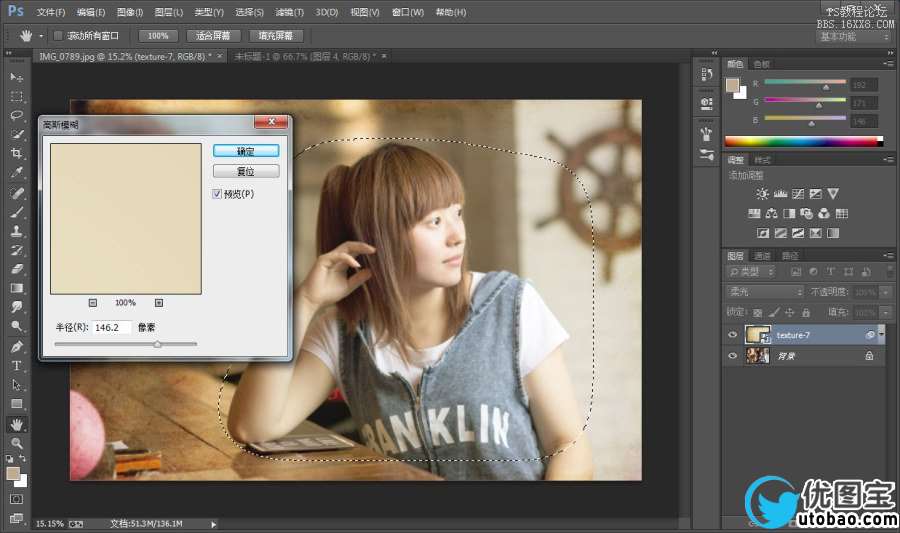
Task: Select the Move tool
Action: 16,77
